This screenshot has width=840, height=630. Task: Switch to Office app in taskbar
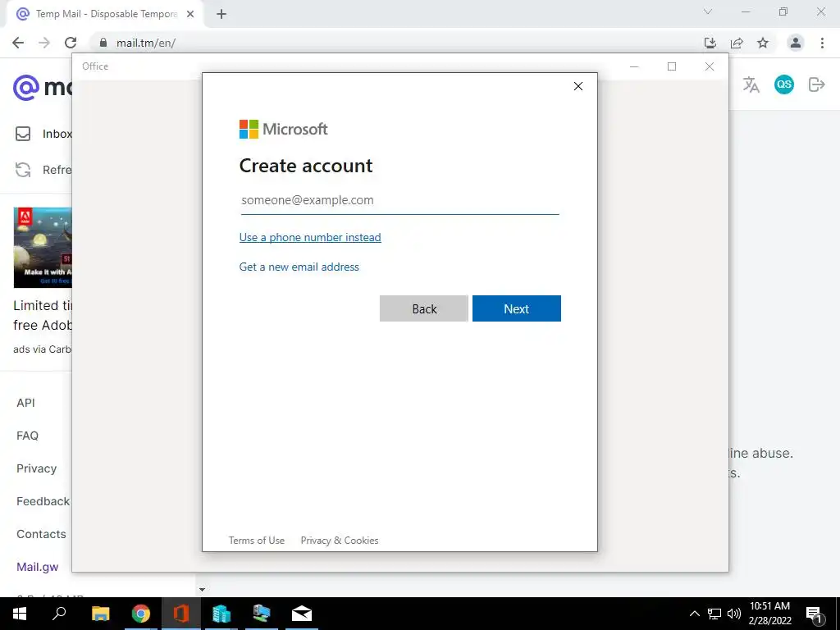tap(181, 614)
